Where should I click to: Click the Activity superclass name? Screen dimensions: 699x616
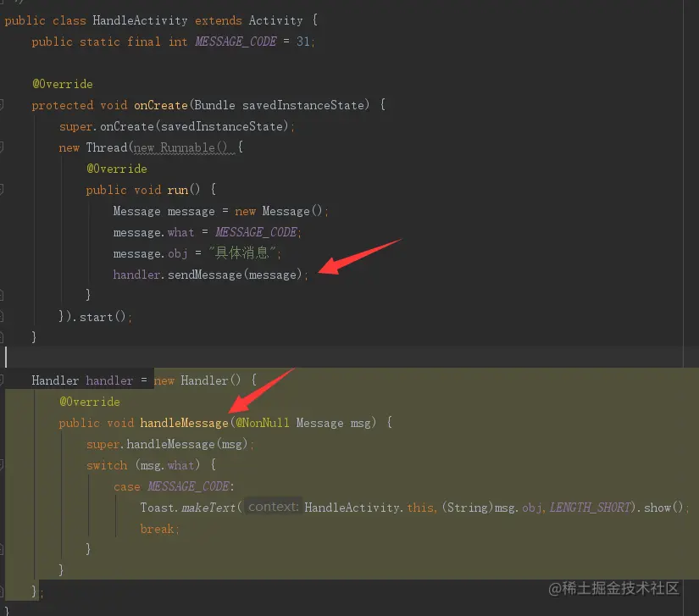click(275, 20)
